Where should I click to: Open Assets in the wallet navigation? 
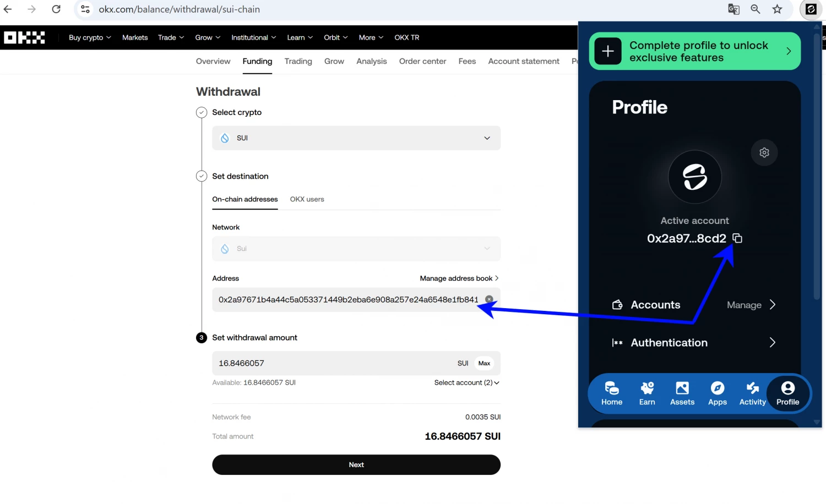(x=682, y=393)
